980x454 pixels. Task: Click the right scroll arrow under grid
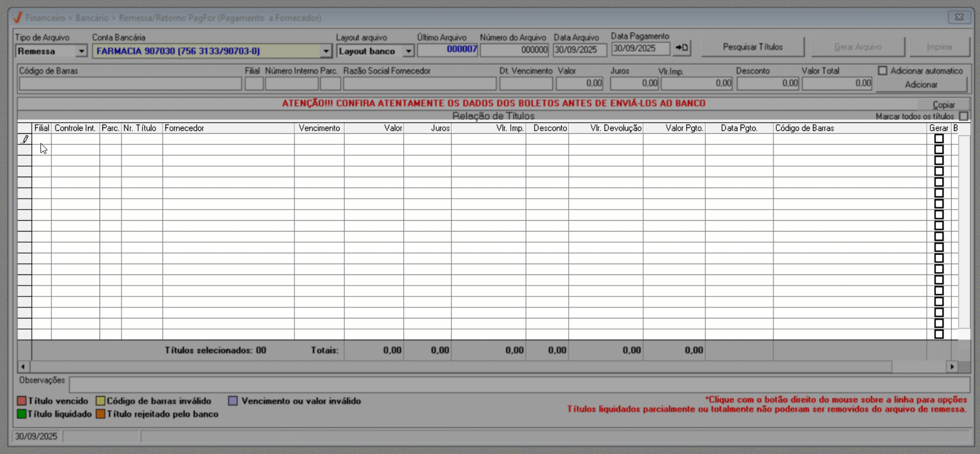952,367
